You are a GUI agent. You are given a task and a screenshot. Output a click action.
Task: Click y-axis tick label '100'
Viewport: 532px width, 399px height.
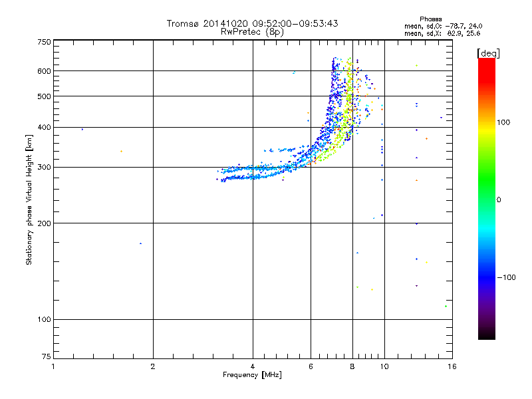44,320
